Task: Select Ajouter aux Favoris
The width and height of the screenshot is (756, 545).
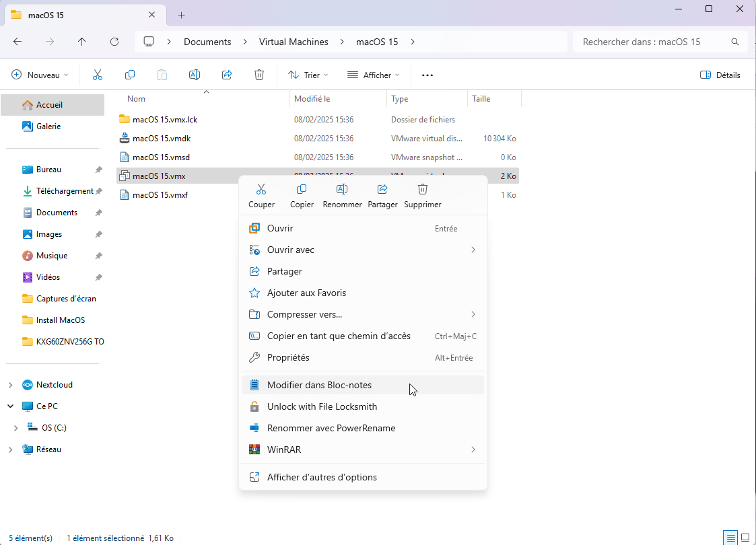Action: click(x=363, y=293)
